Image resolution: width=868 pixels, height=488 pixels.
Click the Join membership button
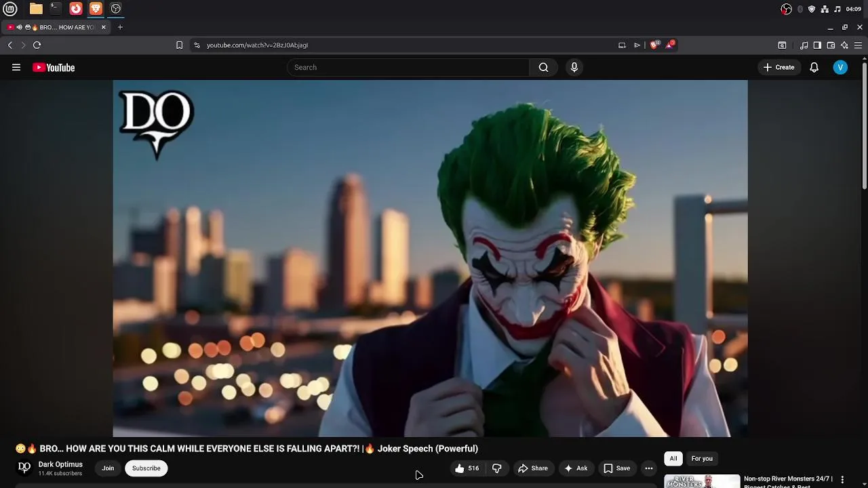click(x=108, y=468)
